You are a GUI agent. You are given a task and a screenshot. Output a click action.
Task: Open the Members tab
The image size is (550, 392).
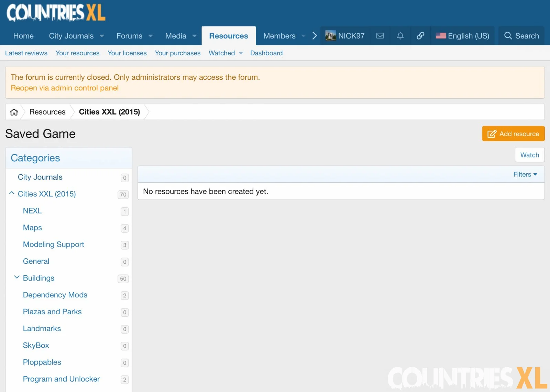pos(279,36)
